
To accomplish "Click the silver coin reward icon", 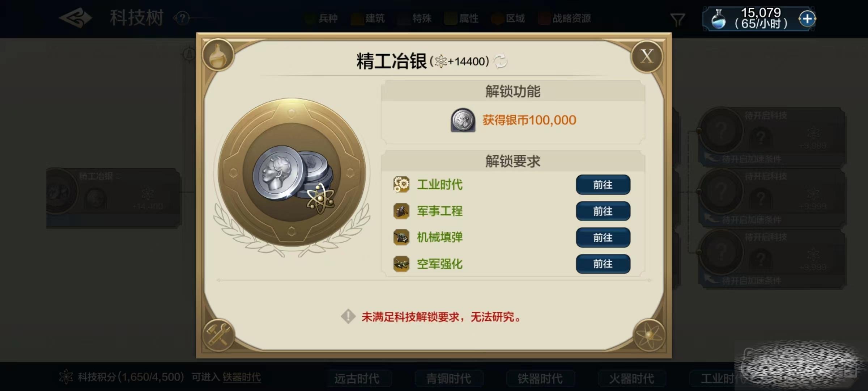I will 463,120.
